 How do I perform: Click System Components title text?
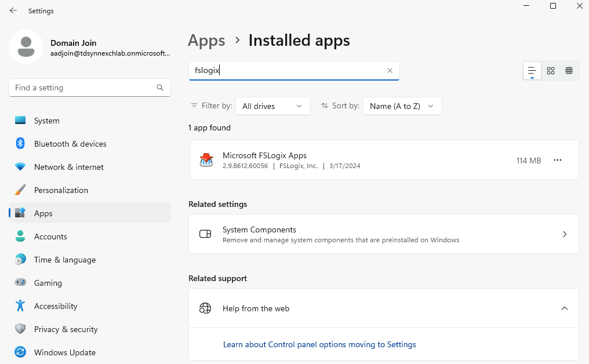tap(259, 230)
